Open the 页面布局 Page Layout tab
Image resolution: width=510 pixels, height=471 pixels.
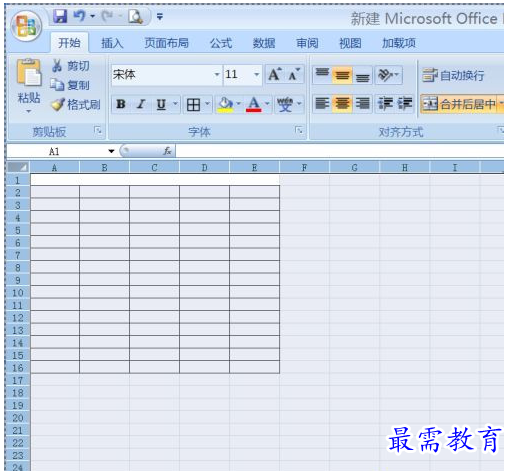pyautogui.click(x=167, y=43)
